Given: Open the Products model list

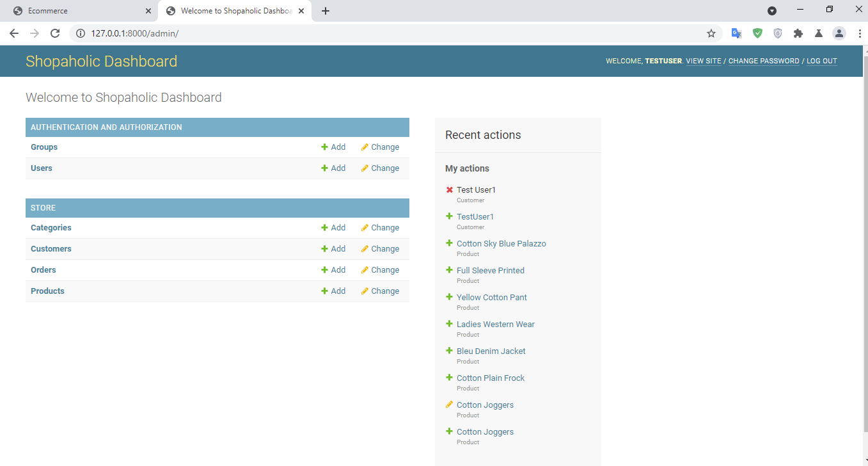Looking at the screenshot, I should coord(47,291).
